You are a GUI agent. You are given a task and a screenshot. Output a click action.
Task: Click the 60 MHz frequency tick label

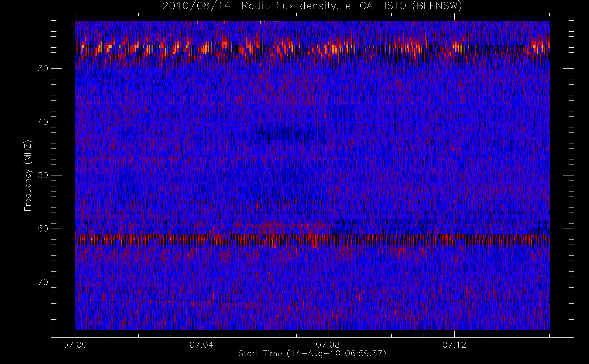click(43, 229)
